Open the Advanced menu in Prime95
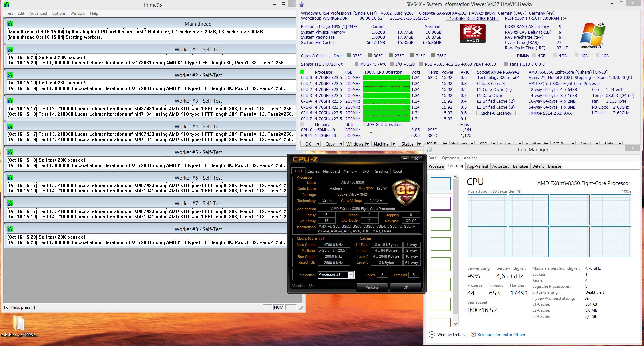 (x=38, y=13)
